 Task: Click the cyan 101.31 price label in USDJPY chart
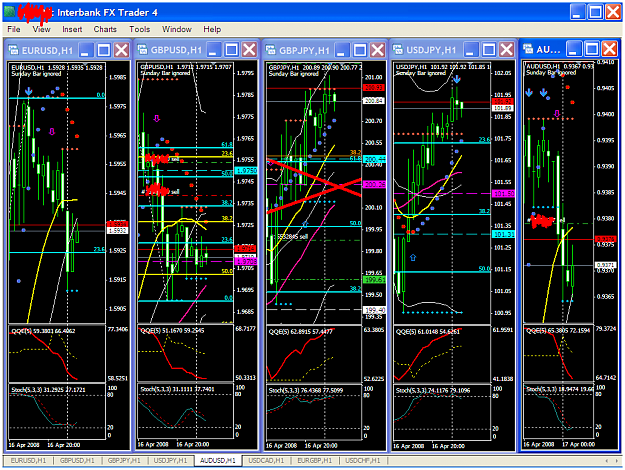click(503, 234)
